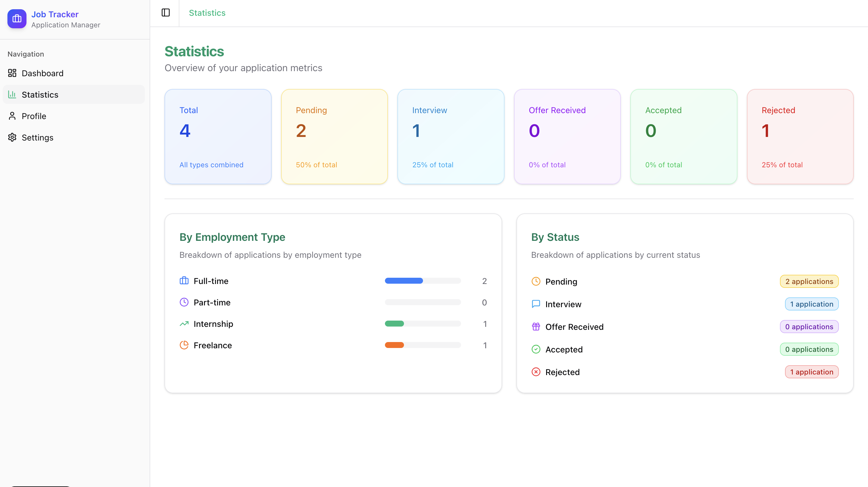Click the Full-time blue progress bar
Image resolution: width=868 pixels, height=487 pixels.
tap(404, 281)
